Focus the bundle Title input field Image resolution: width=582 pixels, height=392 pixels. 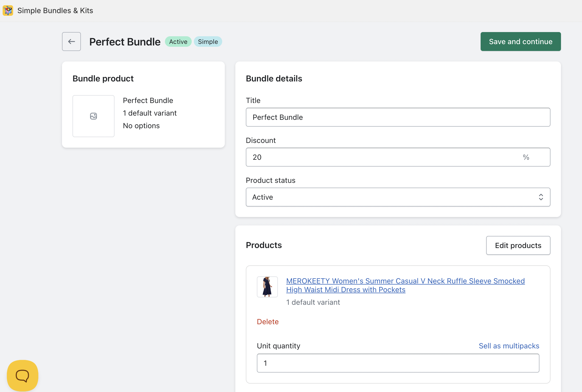tap(398, 117)
